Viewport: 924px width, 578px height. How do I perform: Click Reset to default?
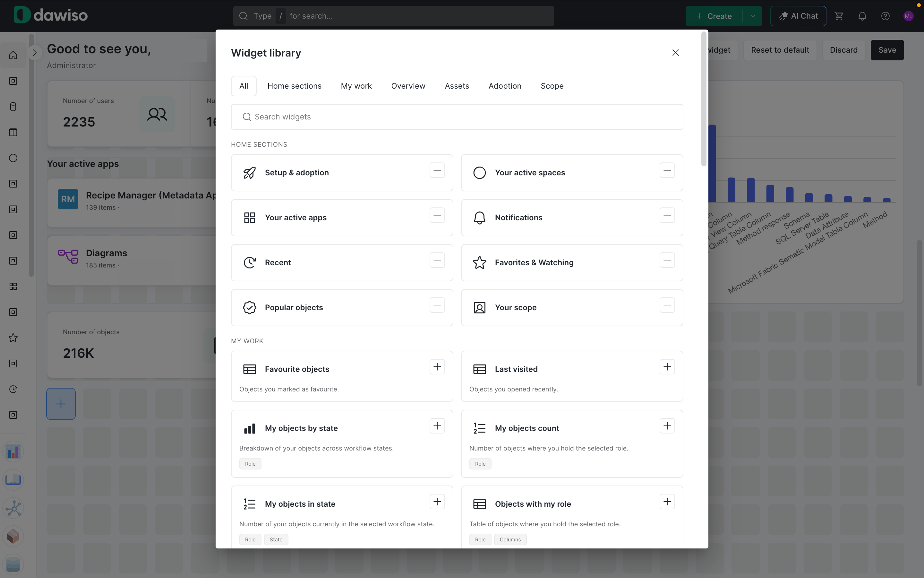pos(780,50)
